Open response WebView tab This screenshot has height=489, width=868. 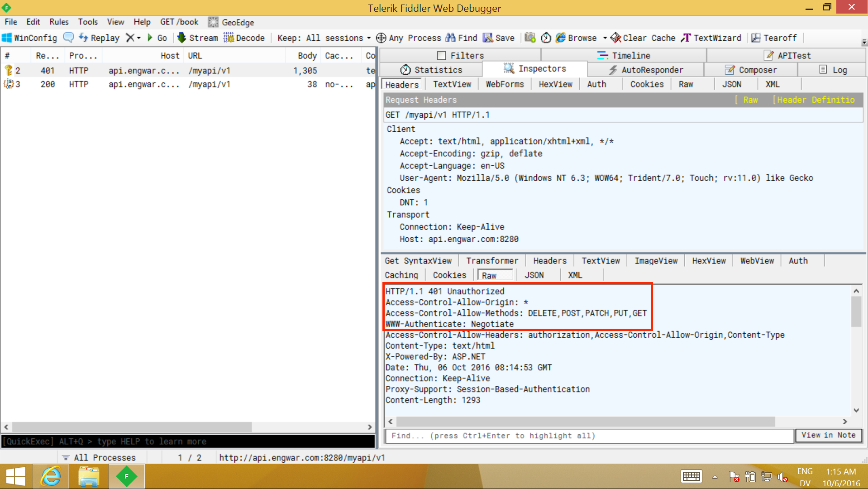tap(757, 261)
